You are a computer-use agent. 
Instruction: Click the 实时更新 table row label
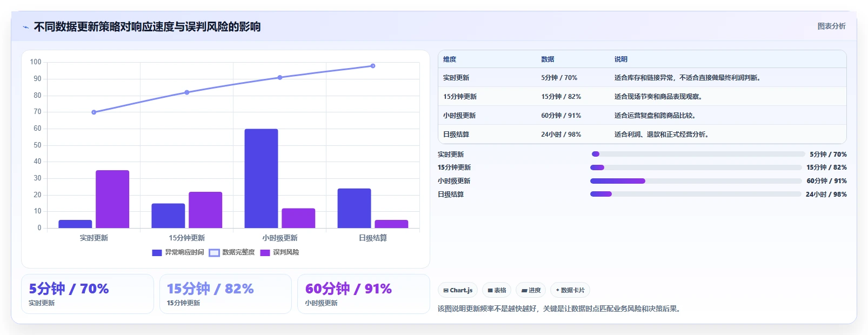click(456, 78)
